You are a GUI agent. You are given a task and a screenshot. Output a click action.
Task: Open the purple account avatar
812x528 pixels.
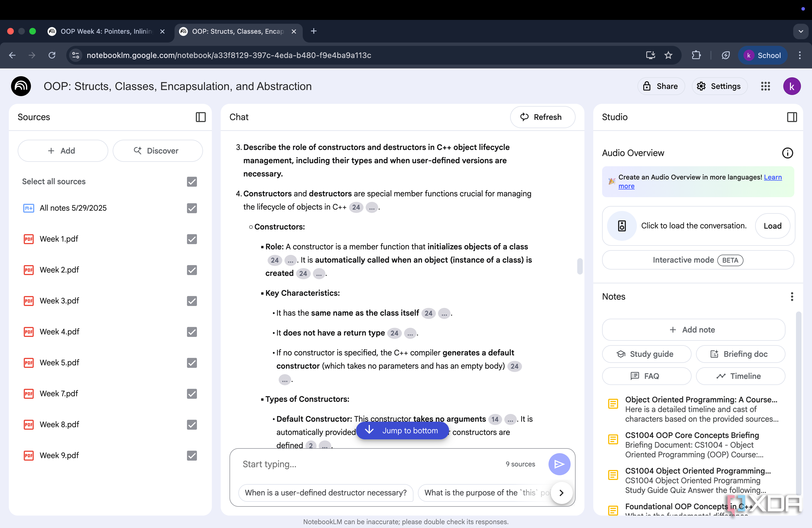(792, 86)
